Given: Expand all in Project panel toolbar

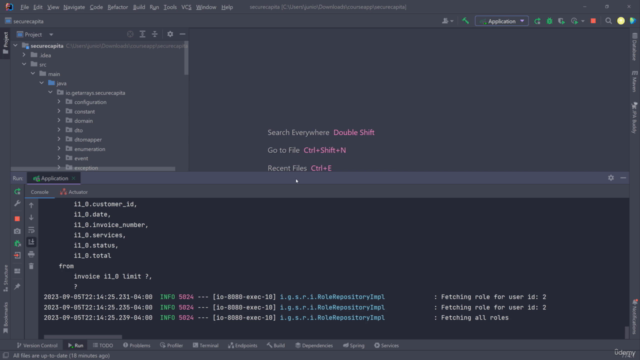Looking at the screenshot, I should tap(142, 34).
